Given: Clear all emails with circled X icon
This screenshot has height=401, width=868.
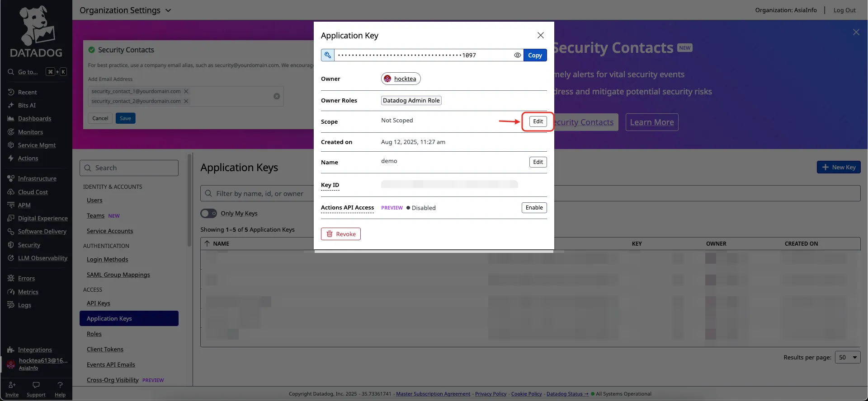Looking at the screenshot, I should [277, 96].
